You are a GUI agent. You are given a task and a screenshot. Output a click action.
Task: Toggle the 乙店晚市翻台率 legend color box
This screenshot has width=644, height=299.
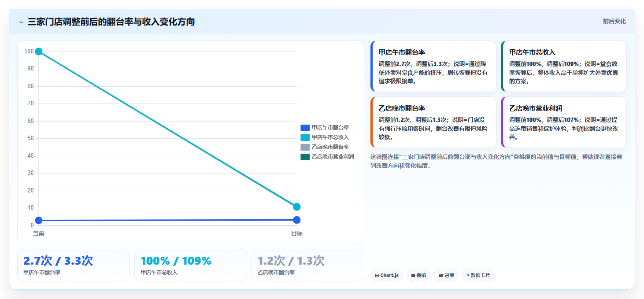coord(305,147)
